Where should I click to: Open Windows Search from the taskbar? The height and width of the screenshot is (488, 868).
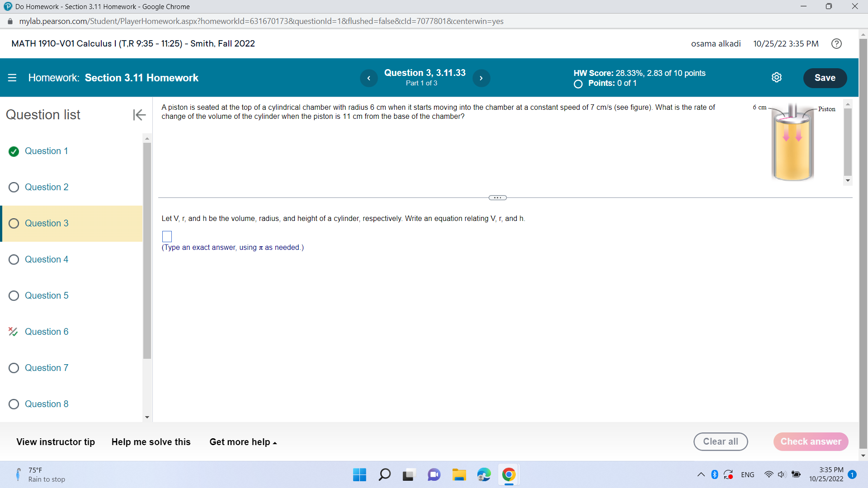[x=384, y=474]
